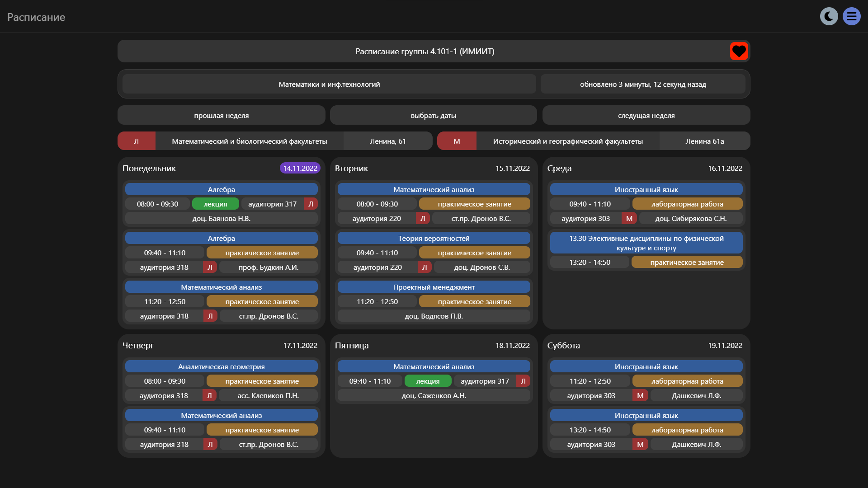The image size is (868, 488).
Task: Open доц. Баянова Н.В. teacher link
Action: tap(222, 218)
